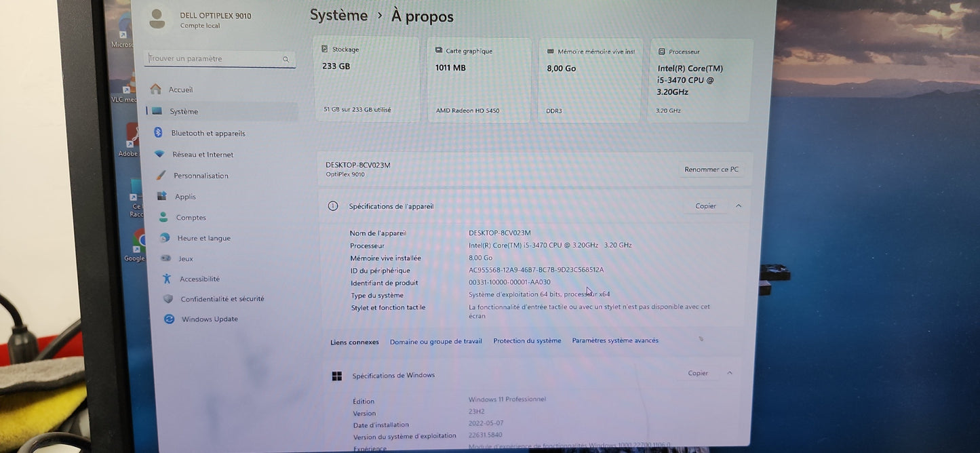Click the Trouver un paramètre search field
980x453 pixels.
tap(214, 59)
